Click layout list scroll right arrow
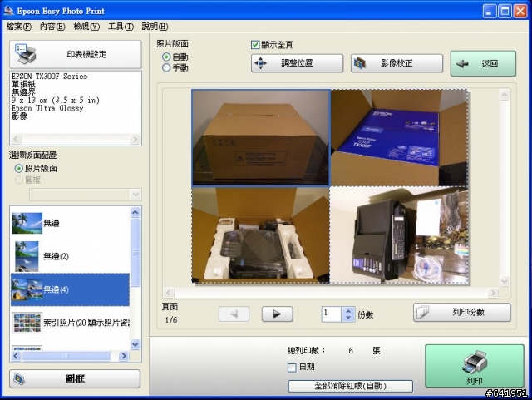 124,356
